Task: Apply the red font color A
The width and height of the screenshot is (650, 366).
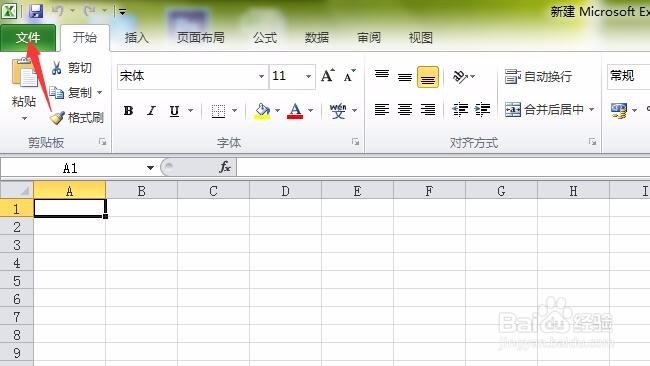Action: pos(295,111)
